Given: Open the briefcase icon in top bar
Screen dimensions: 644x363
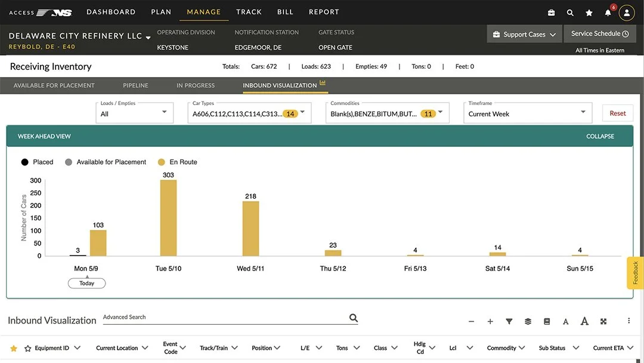Looking at the screenshot, I should [x=551, y=13].
